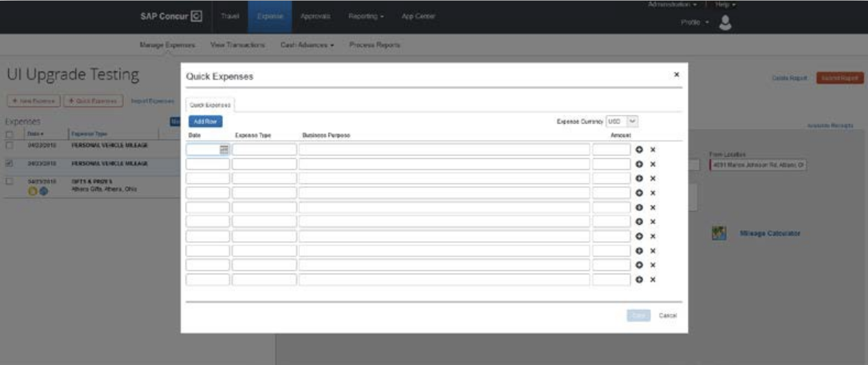Remove the eighth quick expense row with X
Screen dimensions: 868x365
coord(653,250)
